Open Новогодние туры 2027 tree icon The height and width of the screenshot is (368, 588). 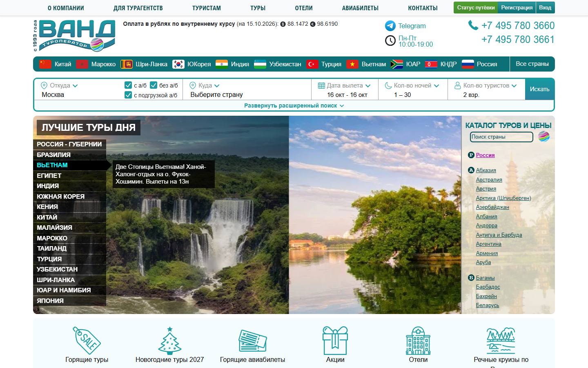(169, 340)
